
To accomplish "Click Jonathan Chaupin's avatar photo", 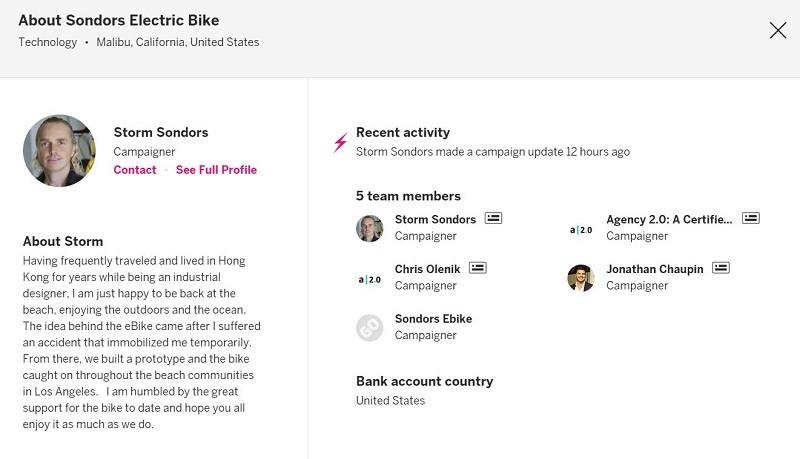I will tap(581, 278).
